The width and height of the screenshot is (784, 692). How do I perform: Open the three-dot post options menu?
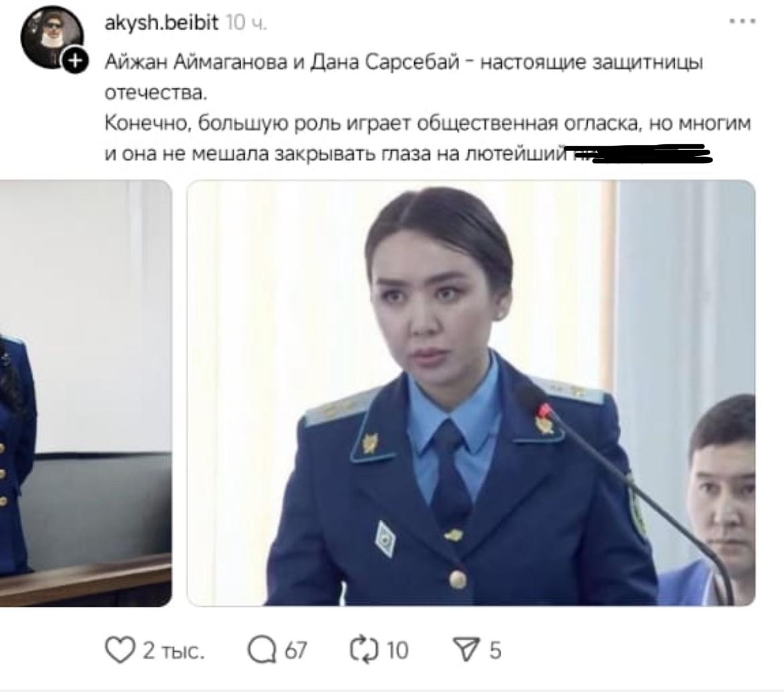pos(742,21)
